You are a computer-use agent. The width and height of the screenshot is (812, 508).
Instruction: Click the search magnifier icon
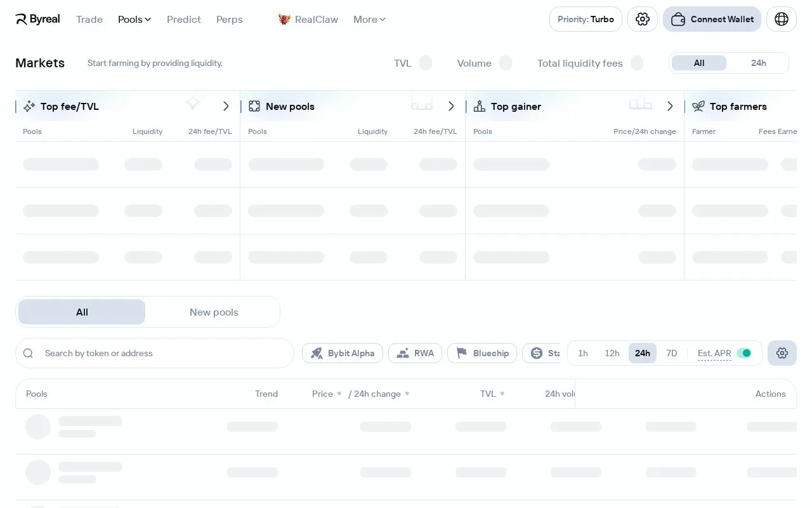[28, 353]
